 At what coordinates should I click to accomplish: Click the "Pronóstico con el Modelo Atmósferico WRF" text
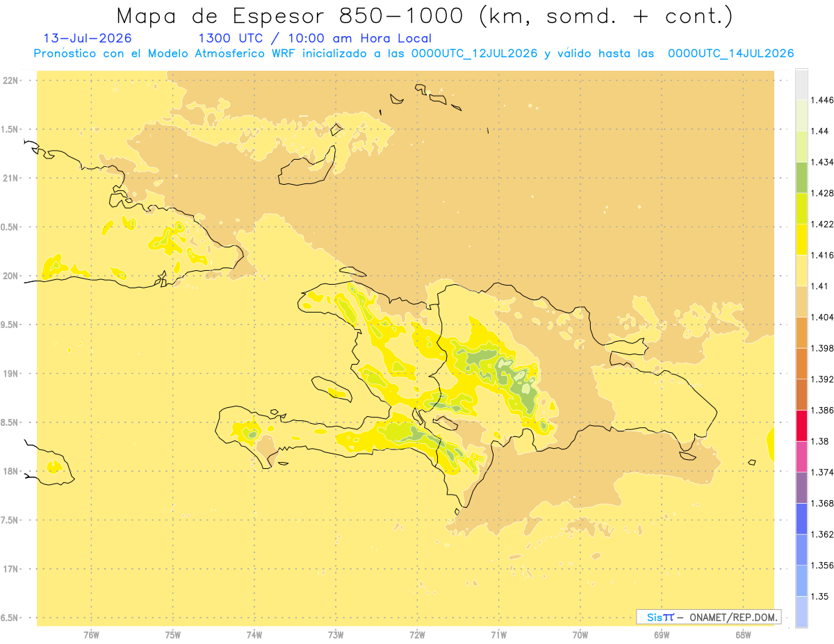pyautogui.click(x=167, y=53)
